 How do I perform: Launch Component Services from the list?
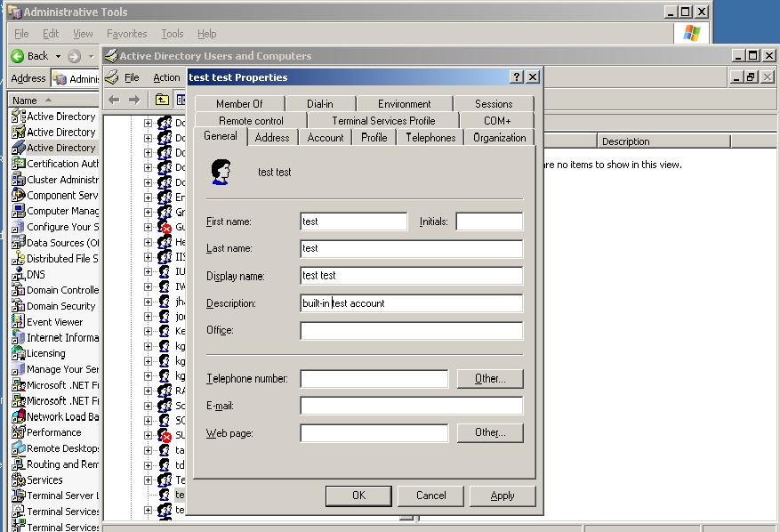click(55, 195)
